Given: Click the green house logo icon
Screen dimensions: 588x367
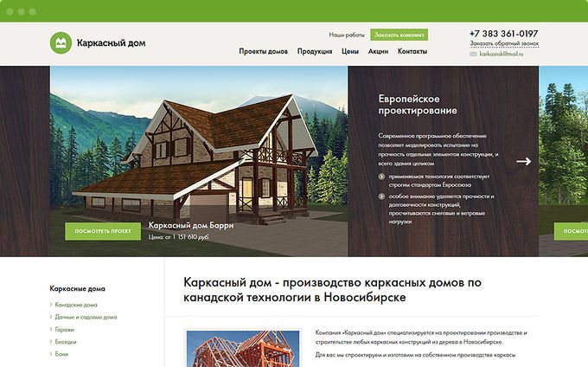Looking at the screenshot, I should 61,42.
